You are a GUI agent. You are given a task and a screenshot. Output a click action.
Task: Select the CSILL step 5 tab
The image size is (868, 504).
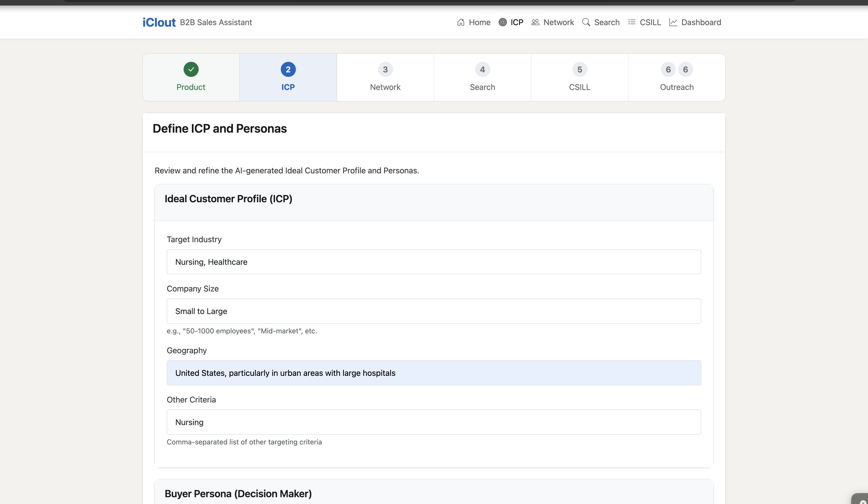point(579,78)
